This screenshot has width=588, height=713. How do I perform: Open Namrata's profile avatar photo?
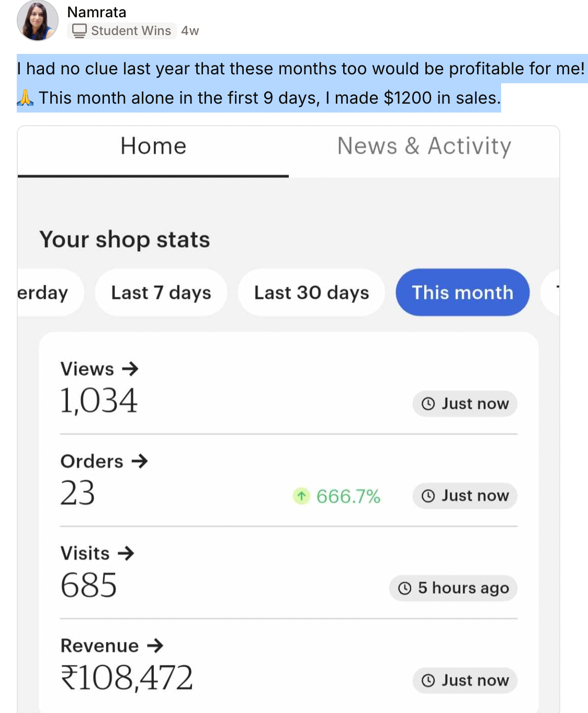tap(37, 21)
